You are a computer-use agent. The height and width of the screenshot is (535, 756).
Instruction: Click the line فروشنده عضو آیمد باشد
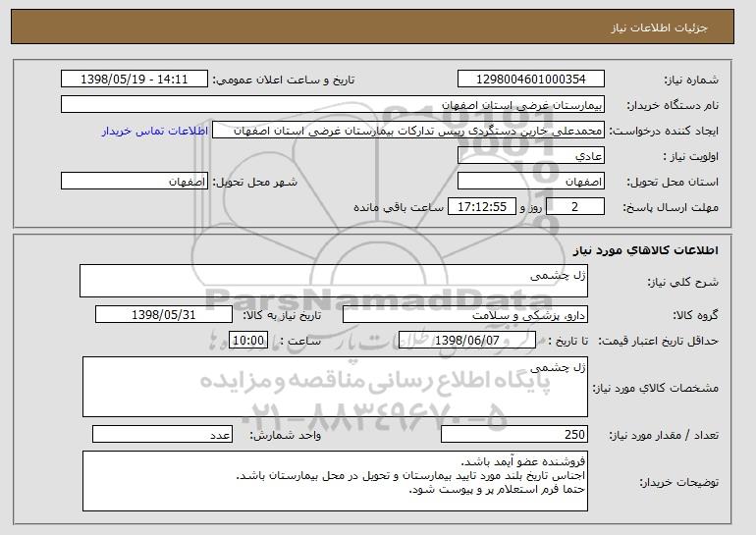coord(523,461)
